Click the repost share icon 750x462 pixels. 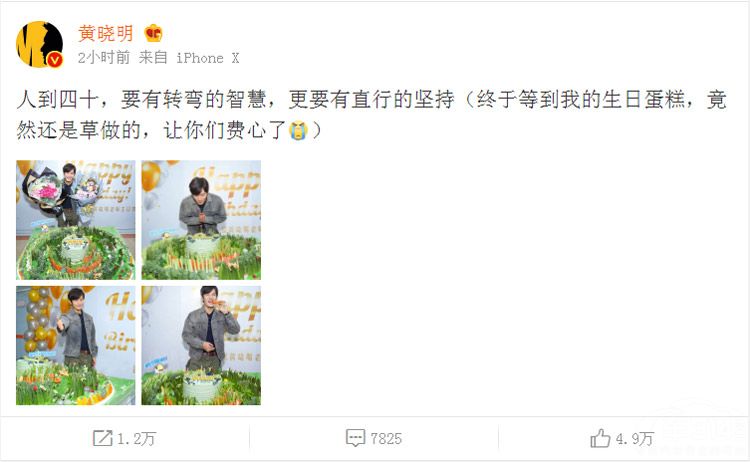(x=102, y=438)
